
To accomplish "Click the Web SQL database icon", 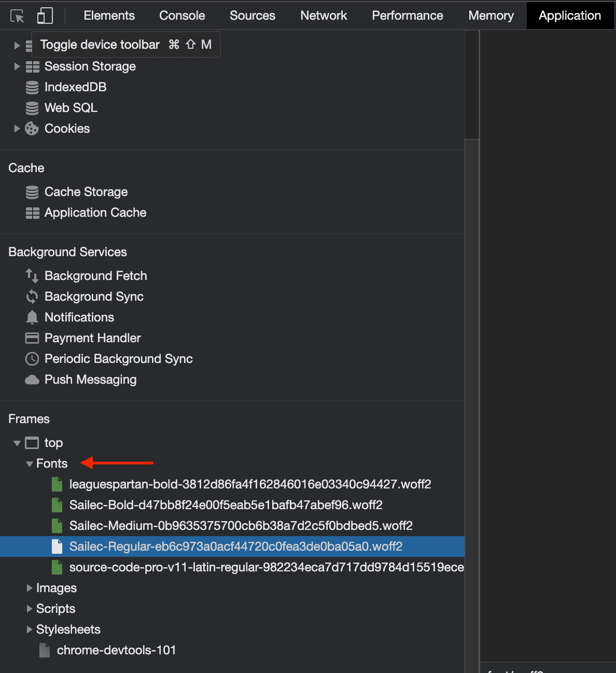I will click(x=32, y=108).
